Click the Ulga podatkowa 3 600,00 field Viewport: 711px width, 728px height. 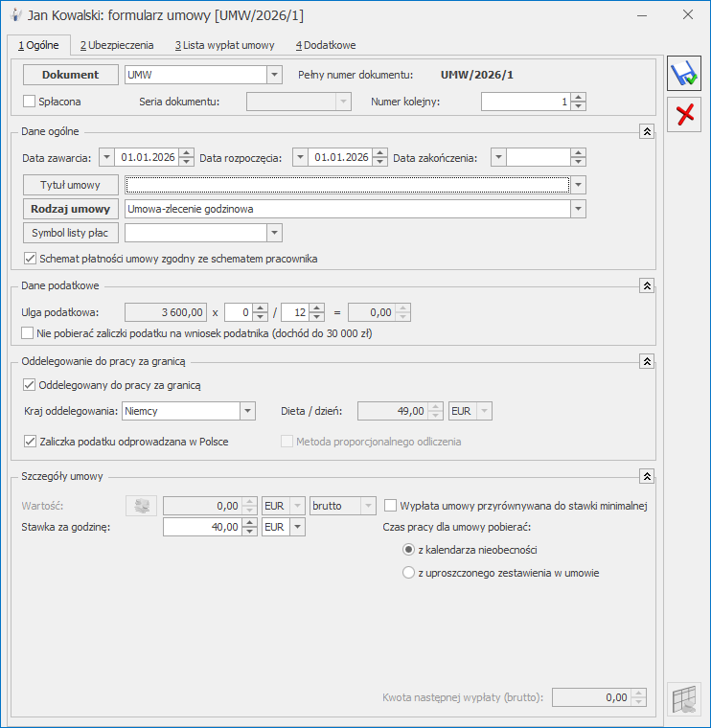coord(166,312)
